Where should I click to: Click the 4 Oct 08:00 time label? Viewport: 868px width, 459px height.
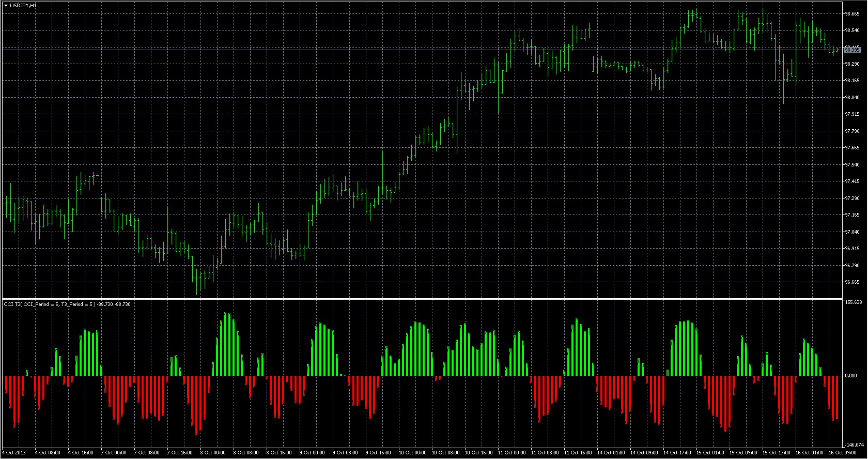click(48, 453)
